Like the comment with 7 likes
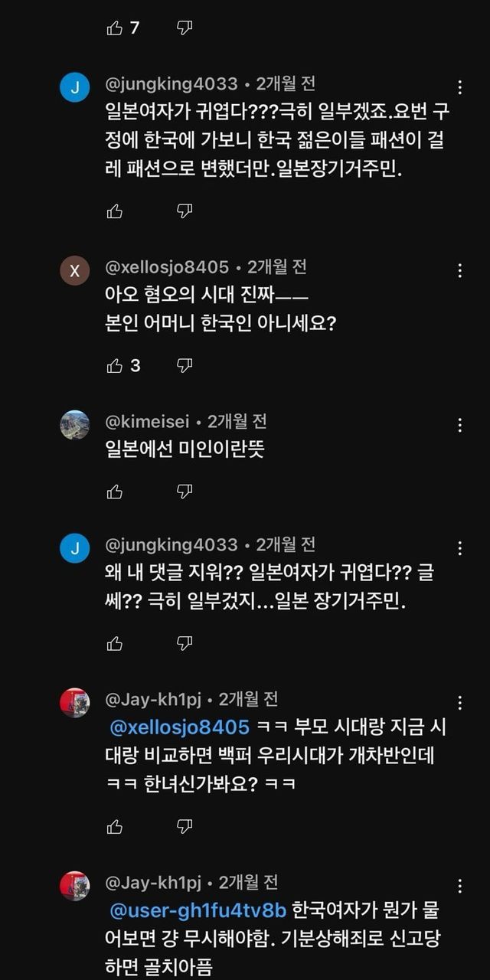Screen dimensions: 490x980 pos(115,28)
